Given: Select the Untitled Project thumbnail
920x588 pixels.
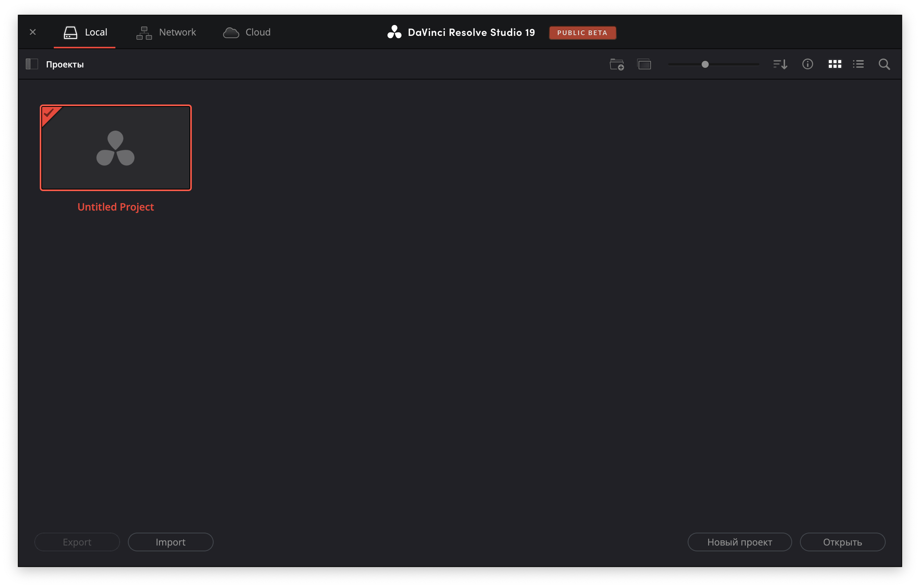Looking at the screenshot, I should [x=116, y=148].
